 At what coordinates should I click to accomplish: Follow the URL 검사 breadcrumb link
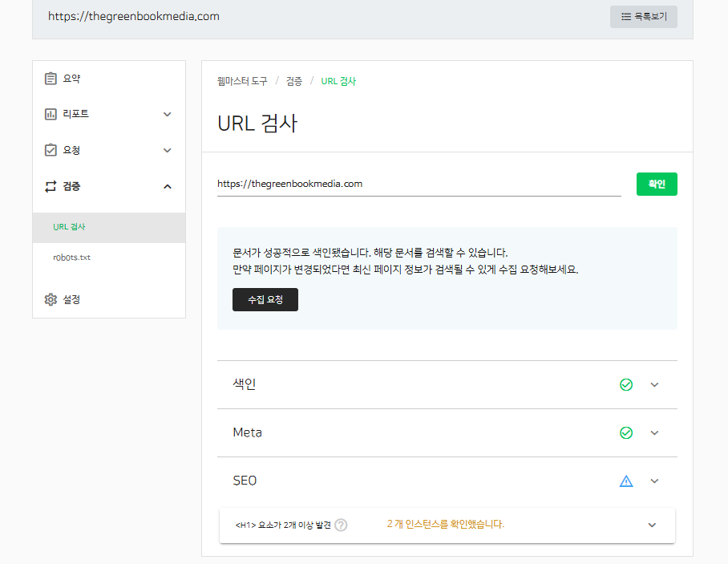click(x=338, y=81)
